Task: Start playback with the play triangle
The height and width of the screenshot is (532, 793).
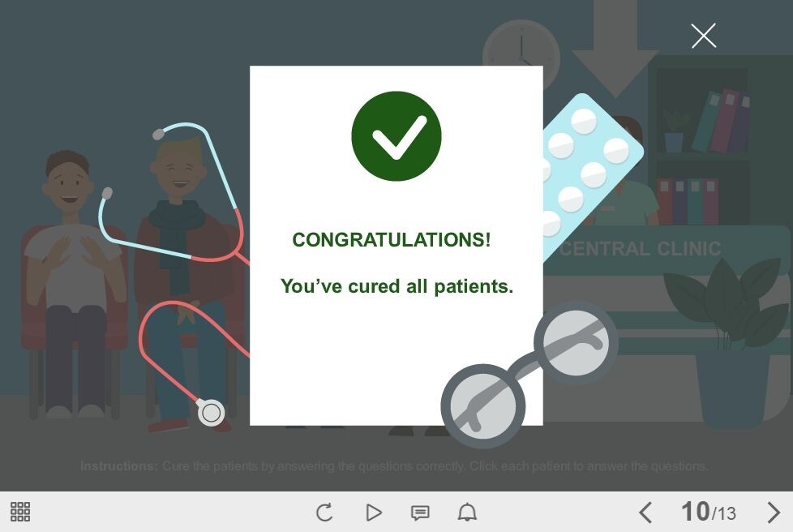Action: pos(373,513)
